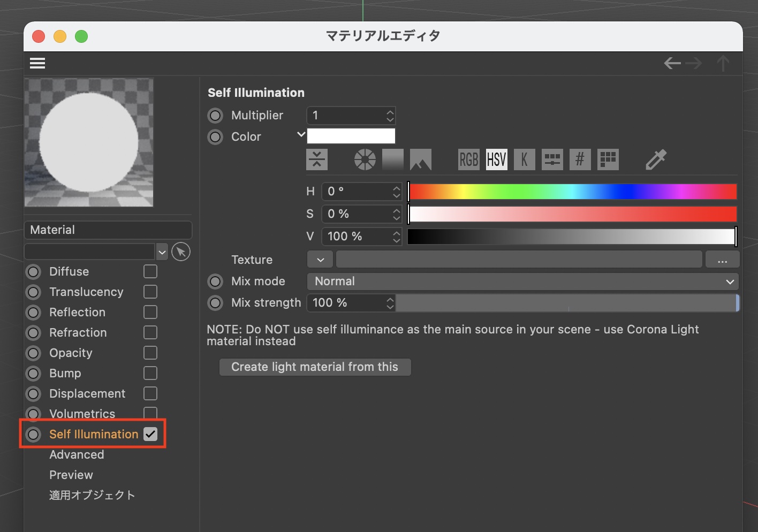Click the color from picture icon
Image resolution: width=758 pixels, height=532 pixels.
click(421, 159)
